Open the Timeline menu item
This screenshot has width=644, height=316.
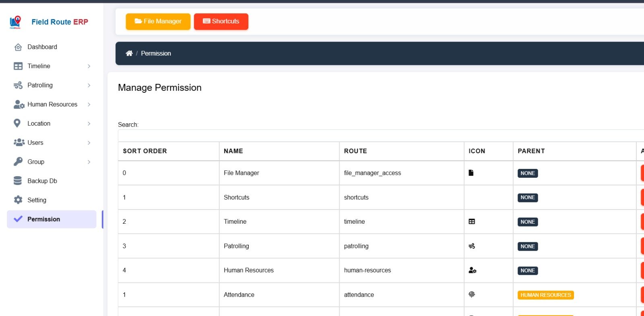coord(52,66)
